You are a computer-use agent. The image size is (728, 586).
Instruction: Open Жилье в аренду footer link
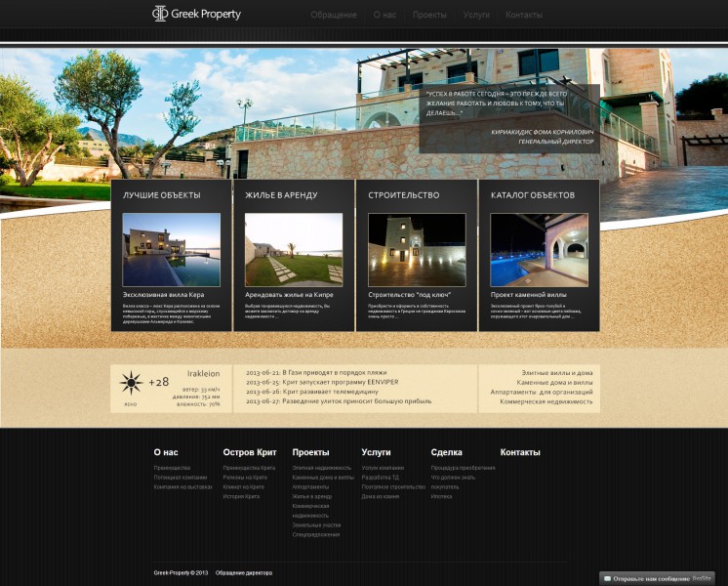(312, 496)
